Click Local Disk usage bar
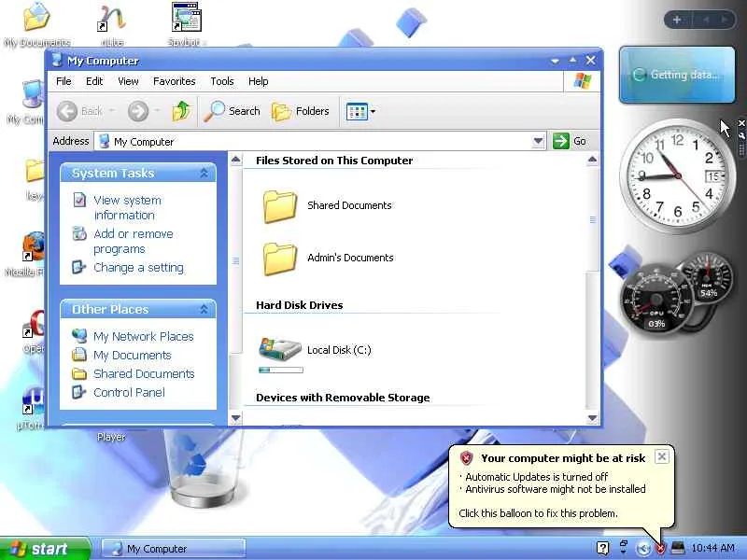The width and height of the screenshot is (747, 560). (281, 370)
